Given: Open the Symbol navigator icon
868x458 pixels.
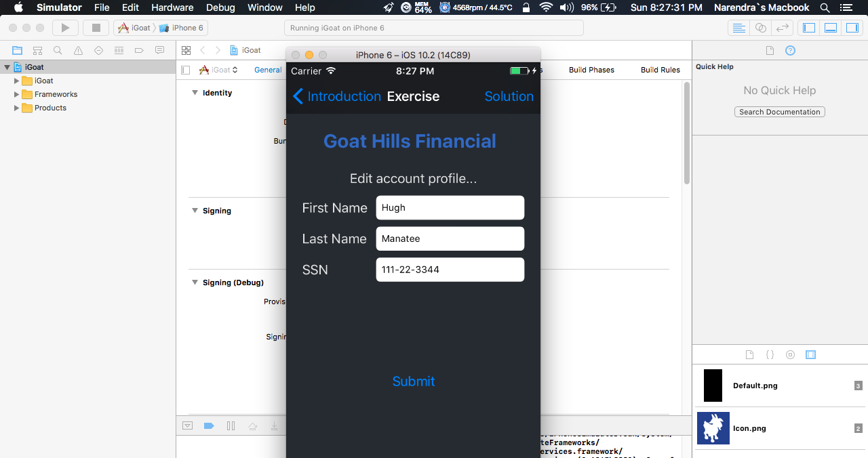Looking at the screenshot, I should point(38,50).
